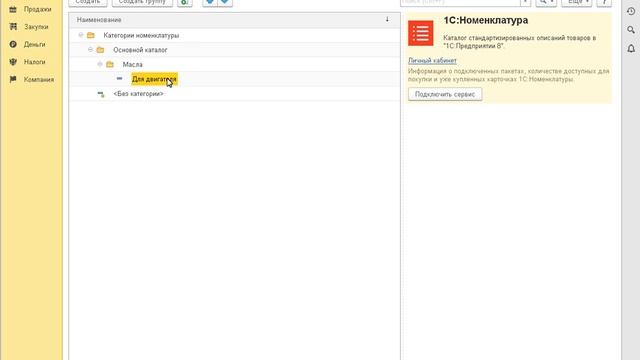Open notifications bell icon
This screenshot has width=640, height=360.
tap(631, 49)
